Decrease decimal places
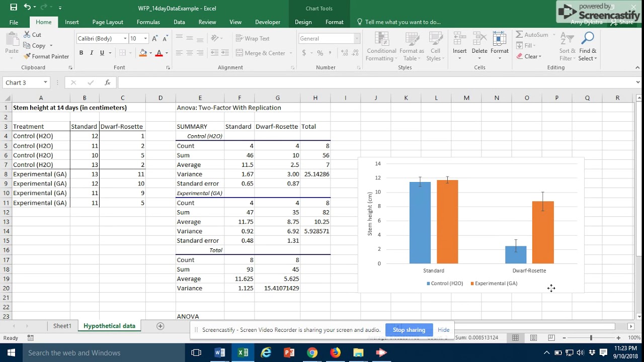 pyautogui.click(x=354, y=53)
